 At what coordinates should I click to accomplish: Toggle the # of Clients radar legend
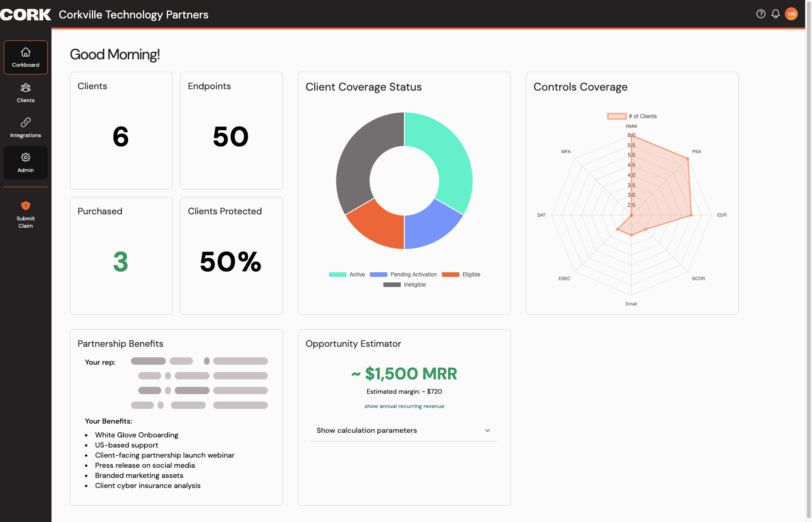tap(632, 116)
